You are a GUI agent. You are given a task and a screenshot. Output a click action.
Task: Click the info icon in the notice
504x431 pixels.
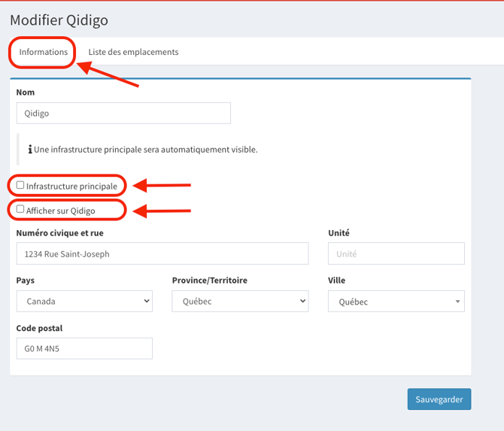29,150
